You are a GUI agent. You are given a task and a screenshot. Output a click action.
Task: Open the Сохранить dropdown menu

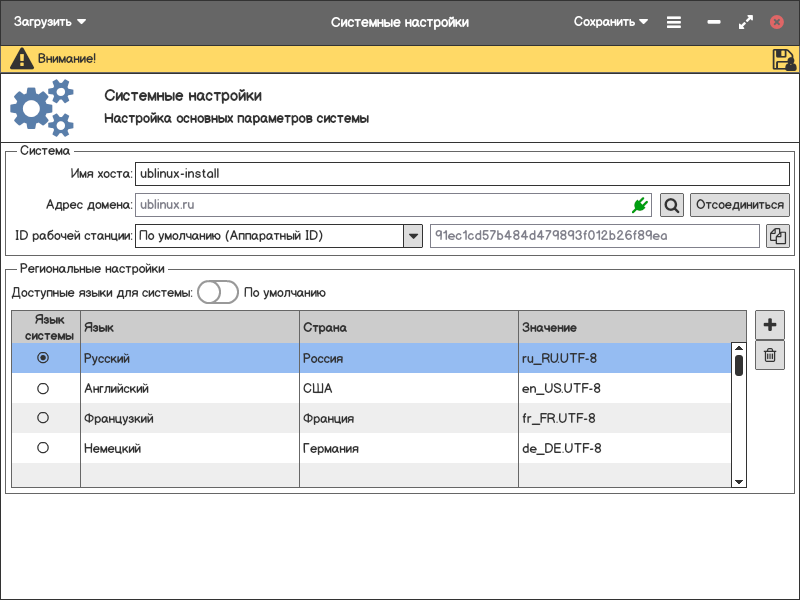tap(610, 22)
